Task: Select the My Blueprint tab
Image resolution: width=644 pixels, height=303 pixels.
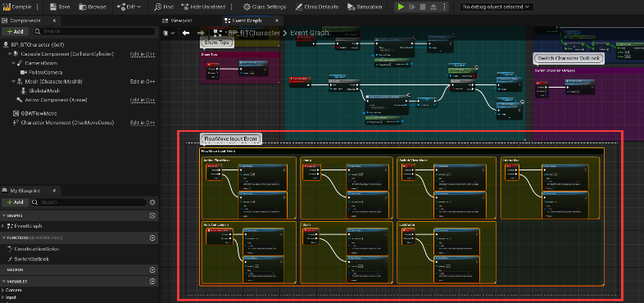Action: [x=25, y=191]
